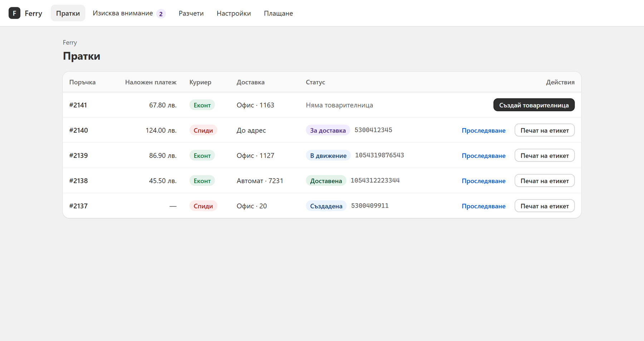Create waybill for order #2141
Screen dimensions: 644x341
pyautogui.click(x=534, y=105)
